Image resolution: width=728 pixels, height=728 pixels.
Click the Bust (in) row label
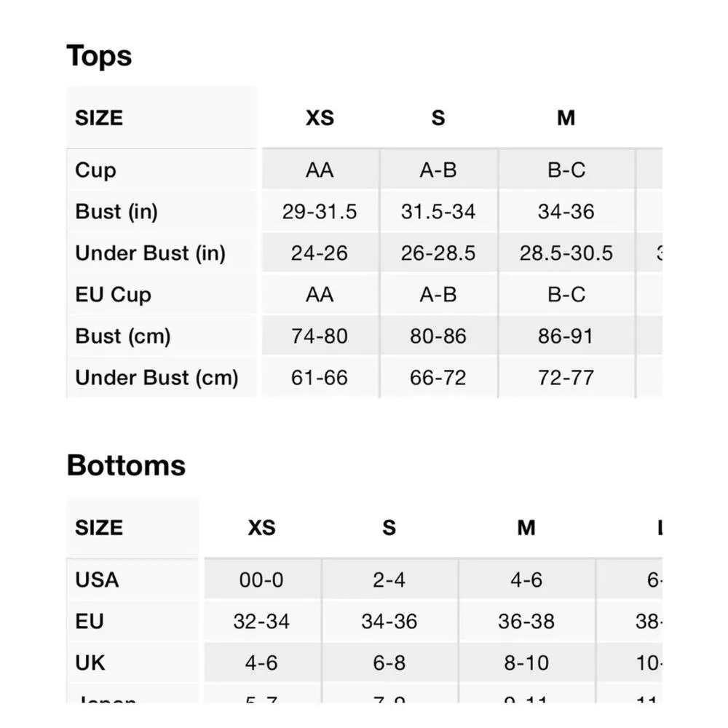116,212
